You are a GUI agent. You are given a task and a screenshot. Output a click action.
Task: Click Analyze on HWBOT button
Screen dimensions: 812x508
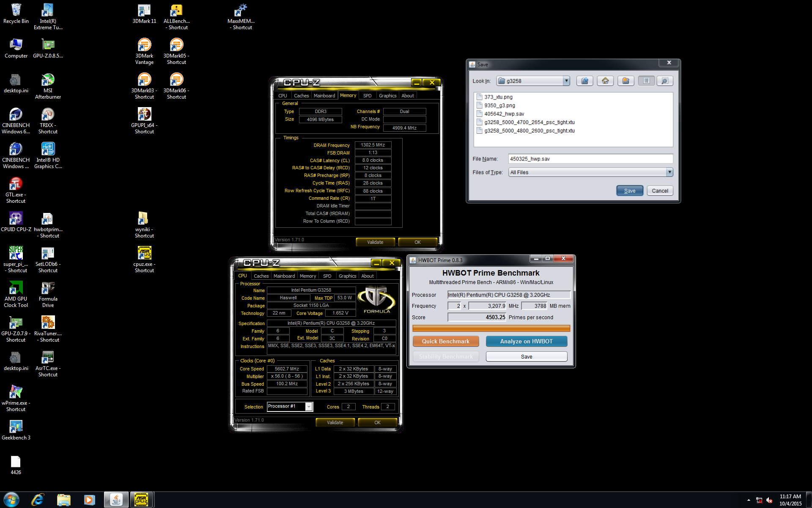point(527,341)
